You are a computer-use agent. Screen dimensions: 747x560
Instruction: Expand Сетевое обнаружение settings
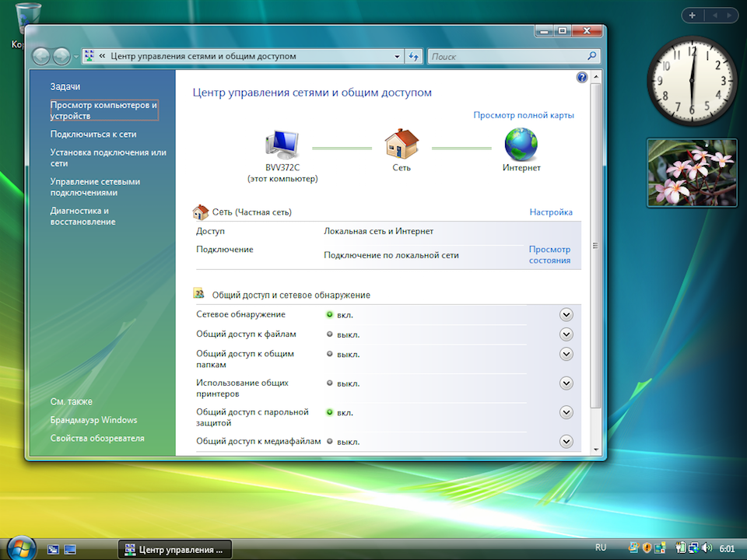566,315
